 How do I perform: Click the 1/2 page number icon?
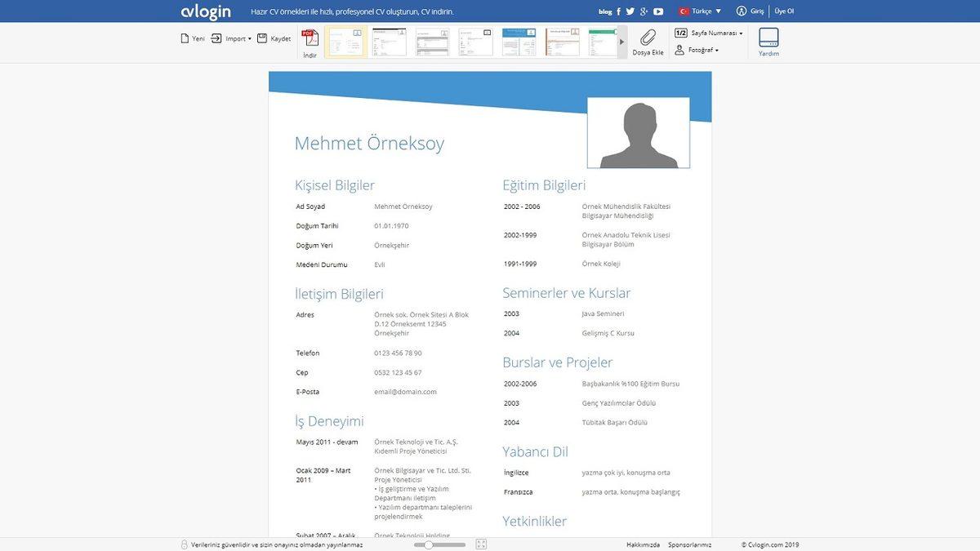681,33
